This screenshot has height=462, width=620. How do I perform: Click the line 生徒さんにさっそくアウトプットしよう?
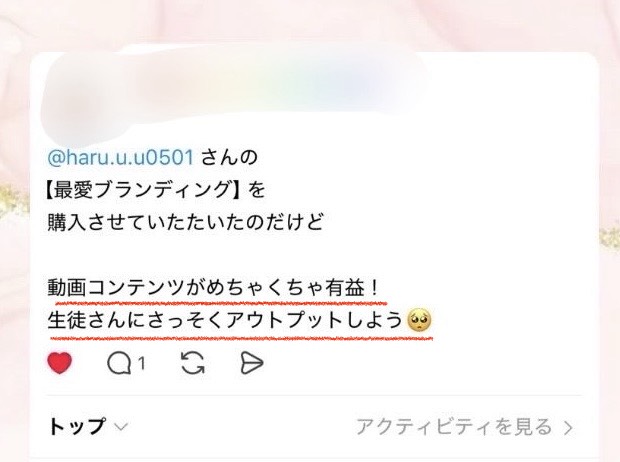(225, 320)
